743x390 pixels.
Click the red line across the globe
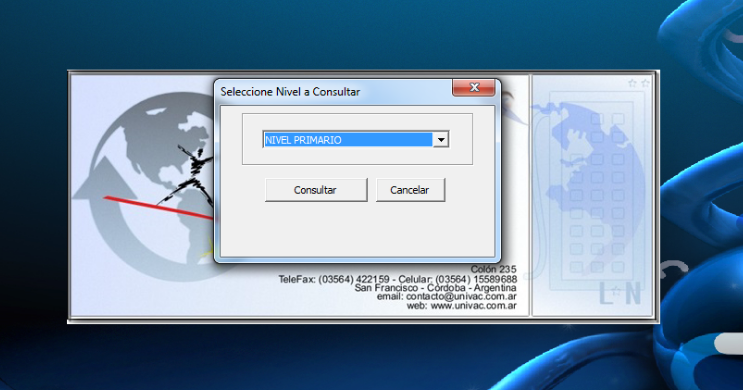coord(159,208)
